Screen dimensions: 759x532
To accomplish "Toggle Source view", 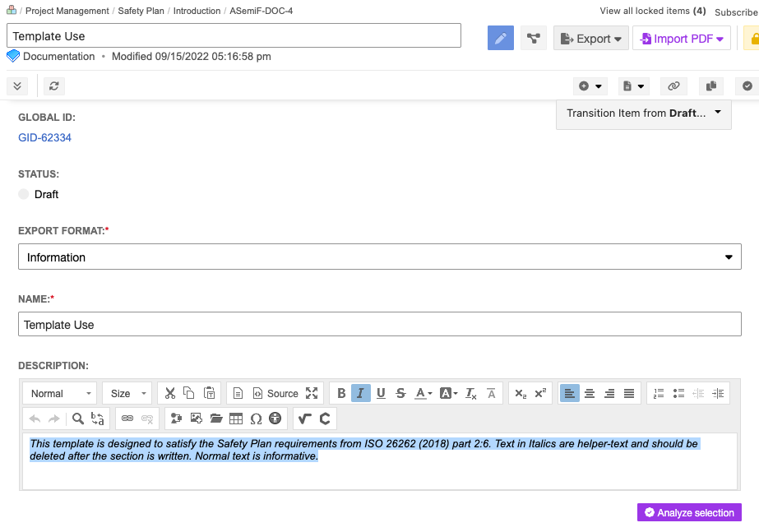I will point(275,394).
